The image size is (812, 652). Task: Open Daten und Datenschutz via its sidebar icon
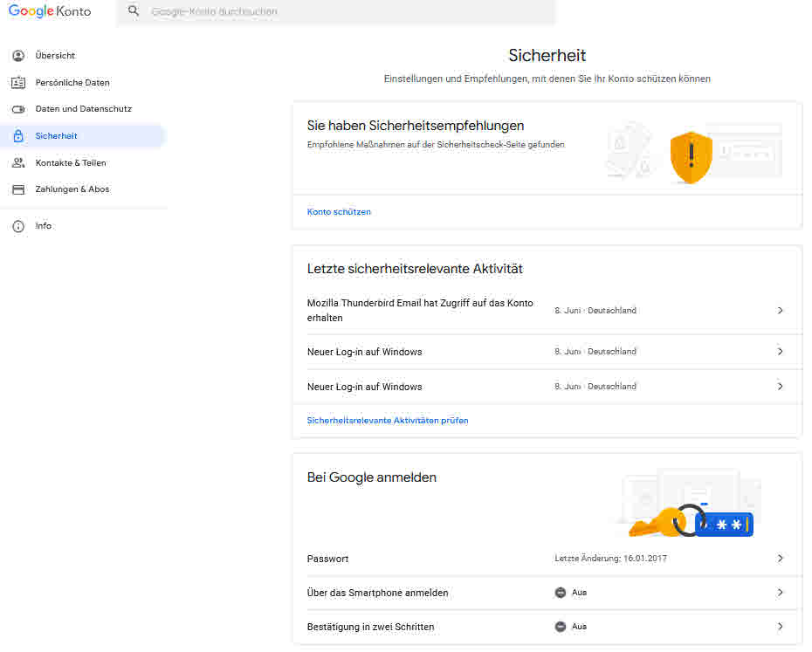click(x=17, y=108)
